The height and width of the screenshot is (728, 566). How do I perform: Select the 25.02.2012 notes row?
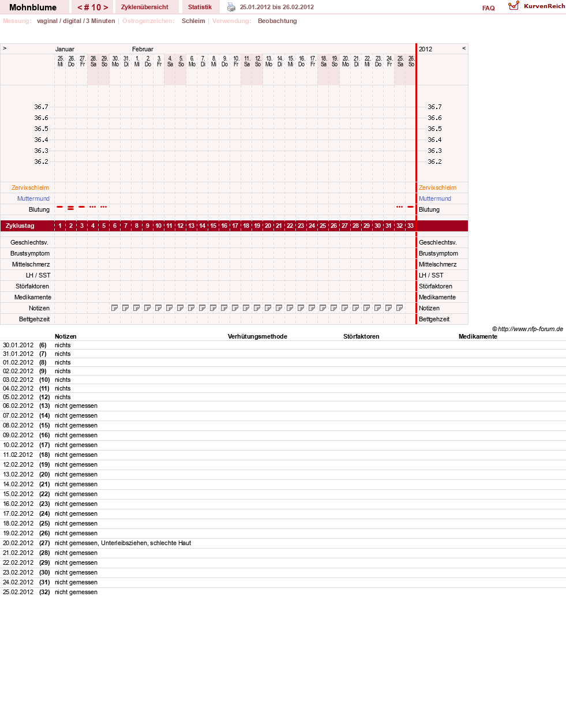click(283, 592)
